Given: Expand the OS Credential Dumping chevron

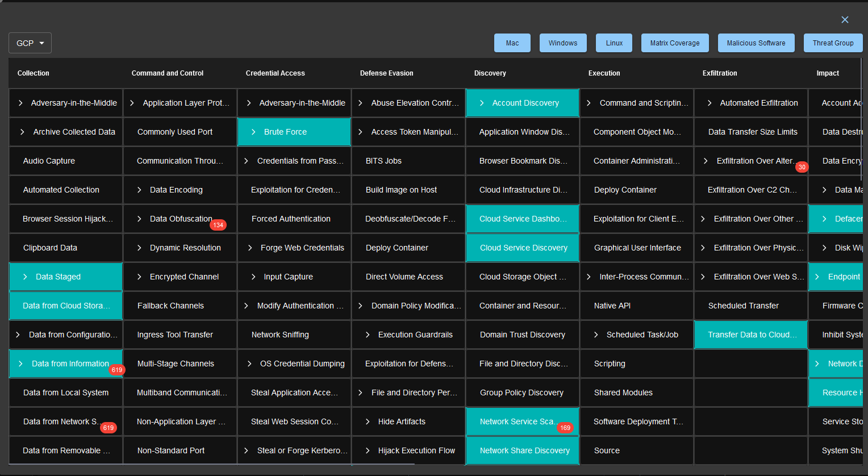Looking at the screenshot, I should 249,364.
